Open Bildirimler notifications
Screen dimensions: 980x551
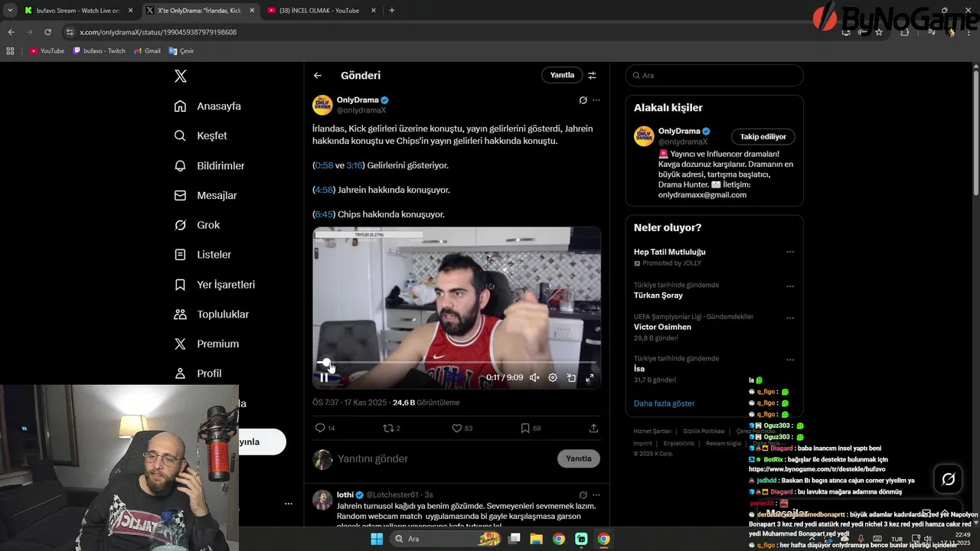click(x=209, y=165)
